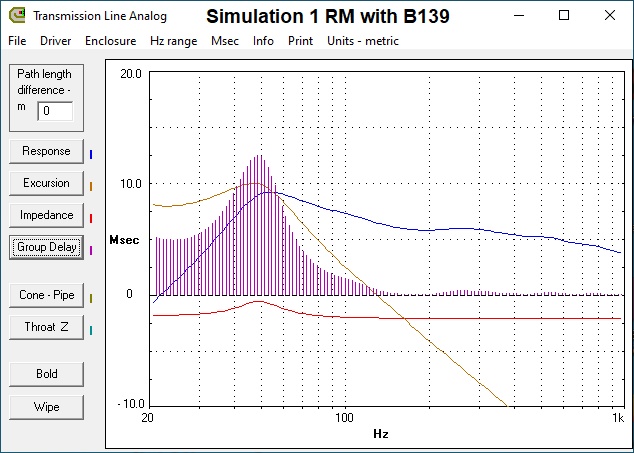Image resolution: width=634 pixels, height=453 pixels.
Task: Open the File menu
Action: [17, 41]
